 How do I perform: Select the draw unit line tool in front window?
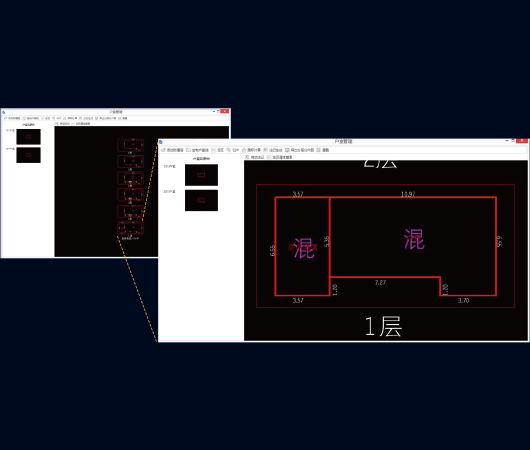(x=197, y=150)
